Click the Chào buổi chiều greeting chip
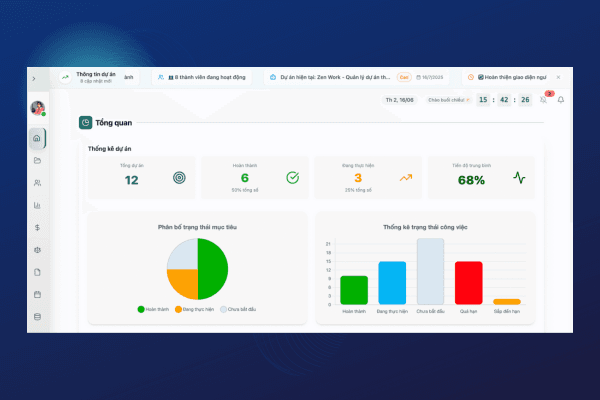The image size is (600, 400). tap(448, 100)
